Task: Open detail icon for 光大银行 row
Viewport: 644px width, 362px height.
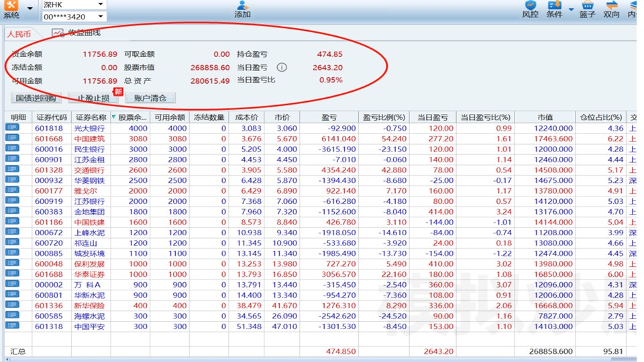Action: point(13,128)
